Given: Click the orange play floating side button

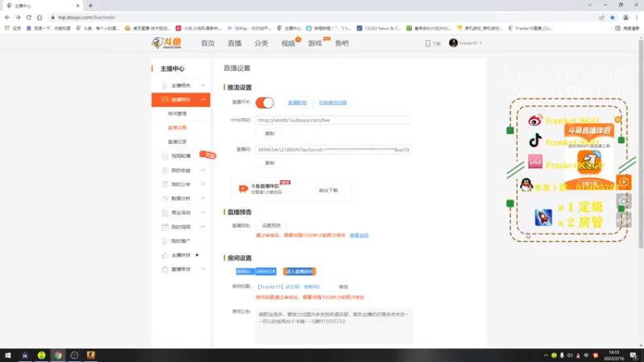Looking at the screenshot, I should pos(623,183).
